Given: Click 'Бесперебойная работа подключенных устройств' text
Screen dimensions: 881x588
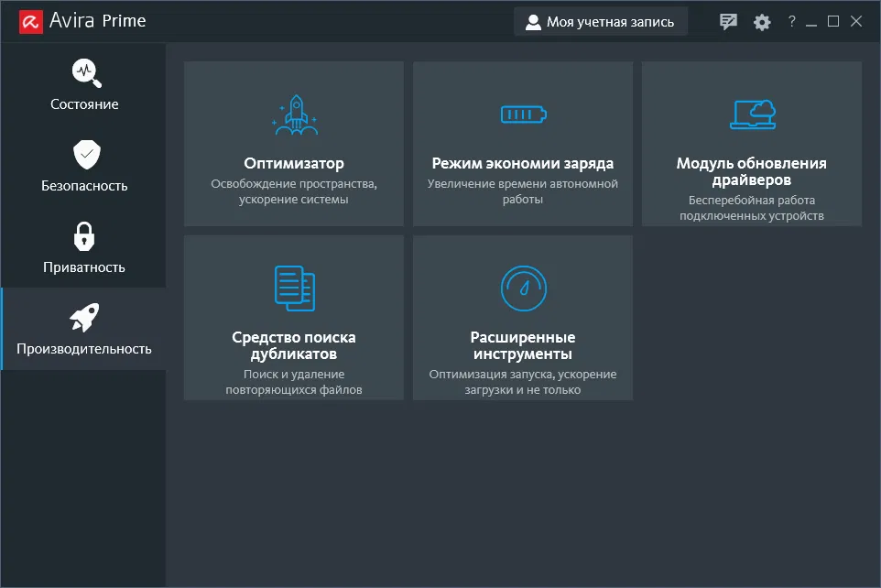Looking at the screenshot, I should pos(751,208).
